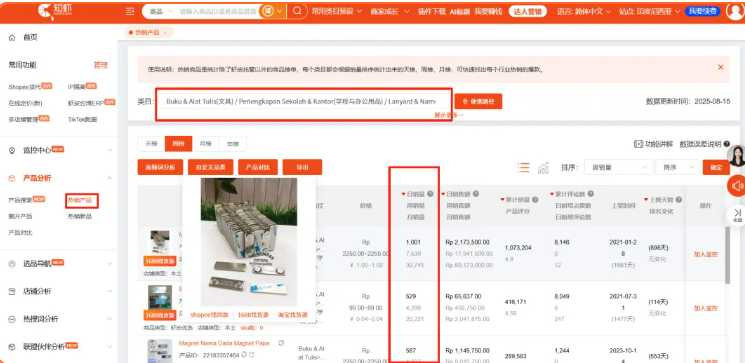Click help icon next to 数据误差说明

pyautogui.click(x=726, y=143)
